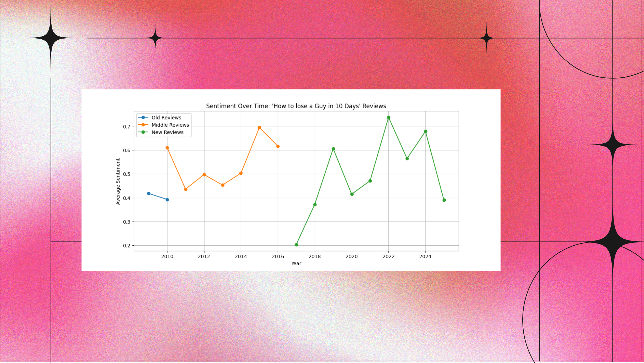The width and height of the screenshot is (644, 363).
Task: Toggle visibility of the New Reviews series
Action: (167, 132)
